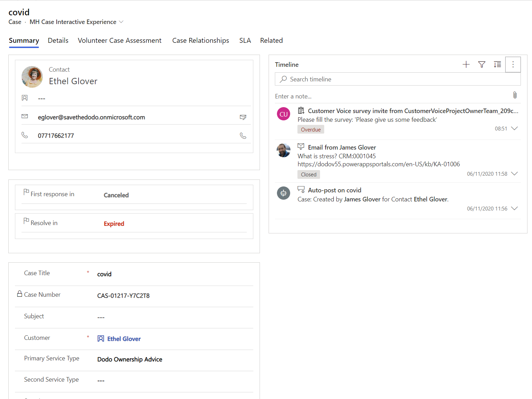Viewport: 532px width, 399px height.
Task: Click the flag icon next to First response in
Action: click(x=26, y=192)
